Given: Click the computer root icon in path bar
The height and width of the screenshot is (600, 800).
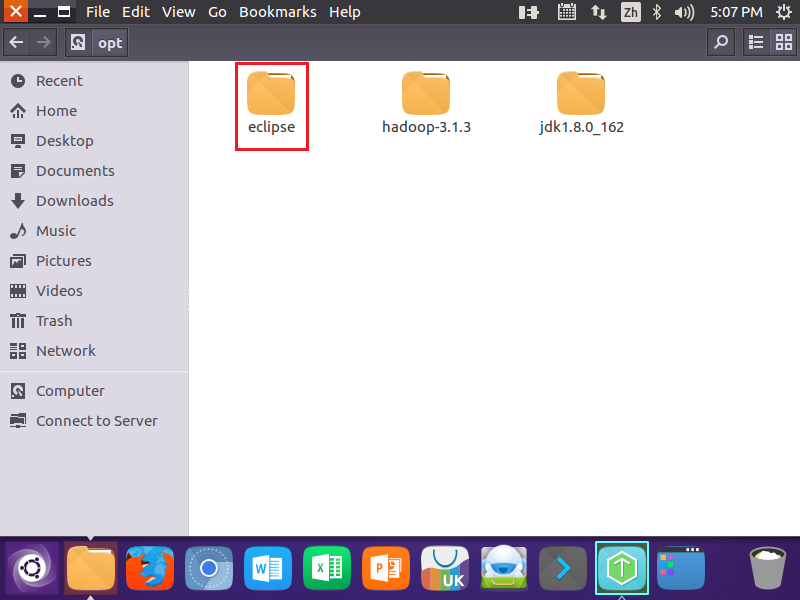Looking at the screenshot, I should tap(78, 42).
